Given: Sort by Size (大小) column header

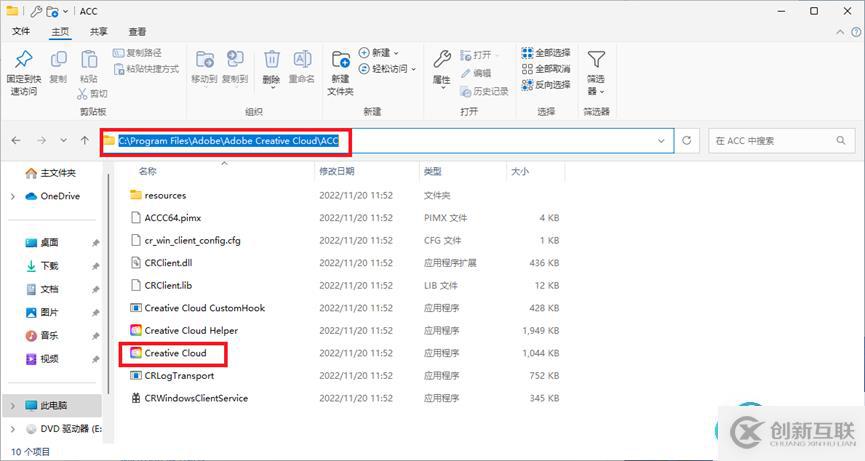Looking at the screenshot, I should point(520,171).
